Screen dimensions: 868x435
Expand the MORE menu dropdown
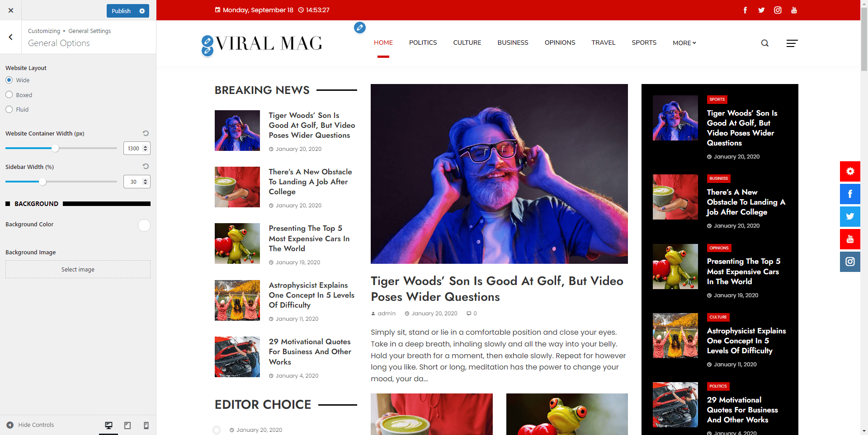(684, 43)
